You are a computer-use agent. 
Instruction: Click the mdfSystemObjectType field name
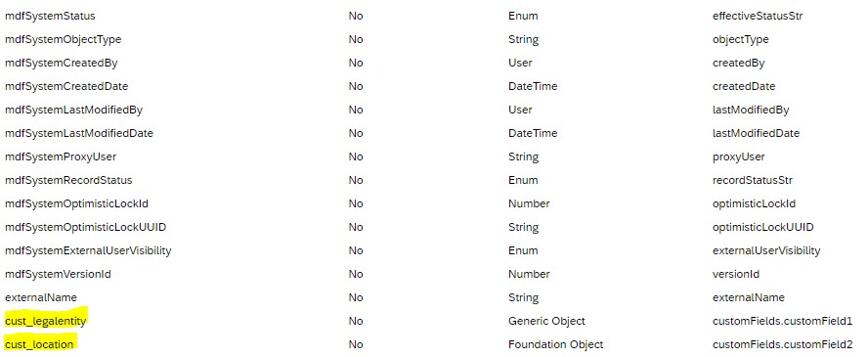click(64, 39)
